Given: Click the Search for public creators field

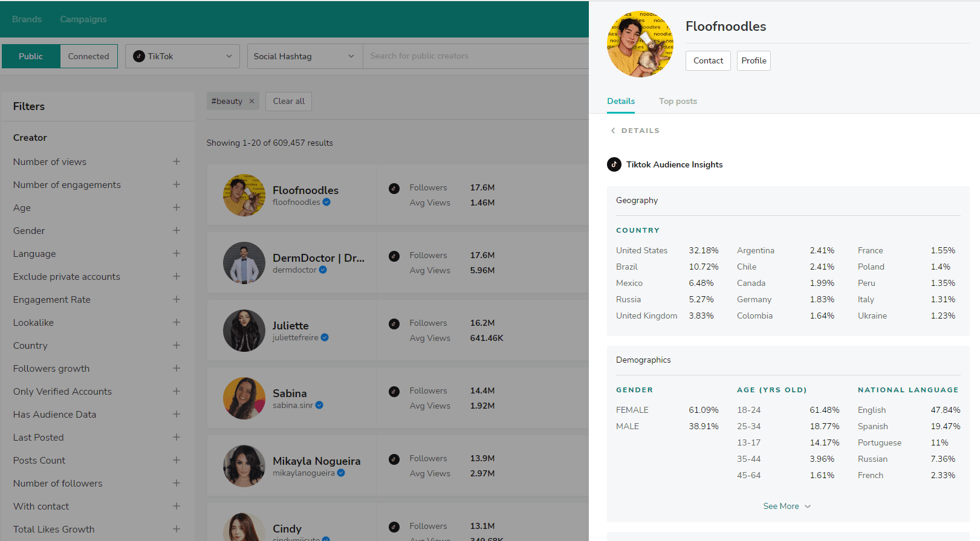Looking at the screenshot, I should pos(475,56).
